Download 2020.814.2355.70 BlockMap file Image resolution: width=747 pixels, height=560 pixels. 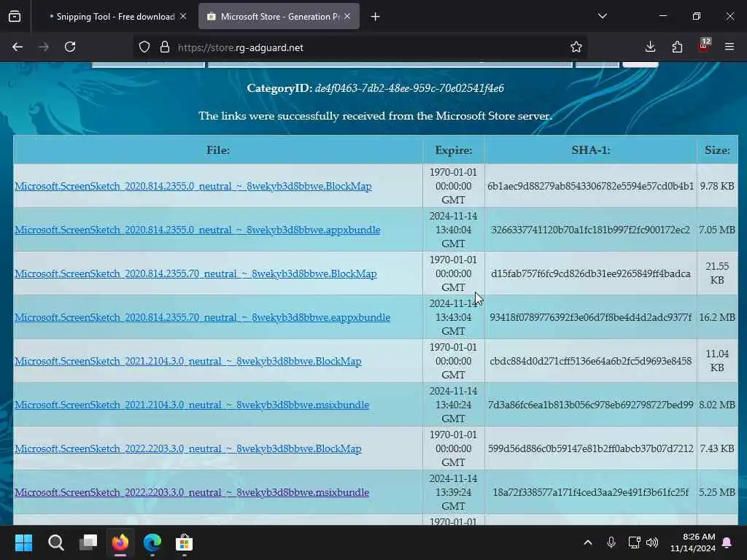(x=196, y=274)
